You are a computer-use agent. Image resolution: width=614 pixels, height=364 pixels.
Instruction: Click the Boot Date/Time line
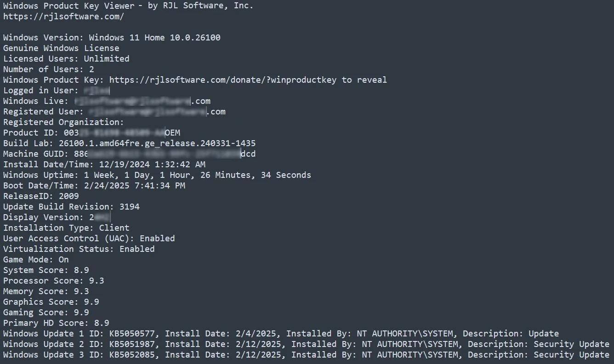pos(94,186)
